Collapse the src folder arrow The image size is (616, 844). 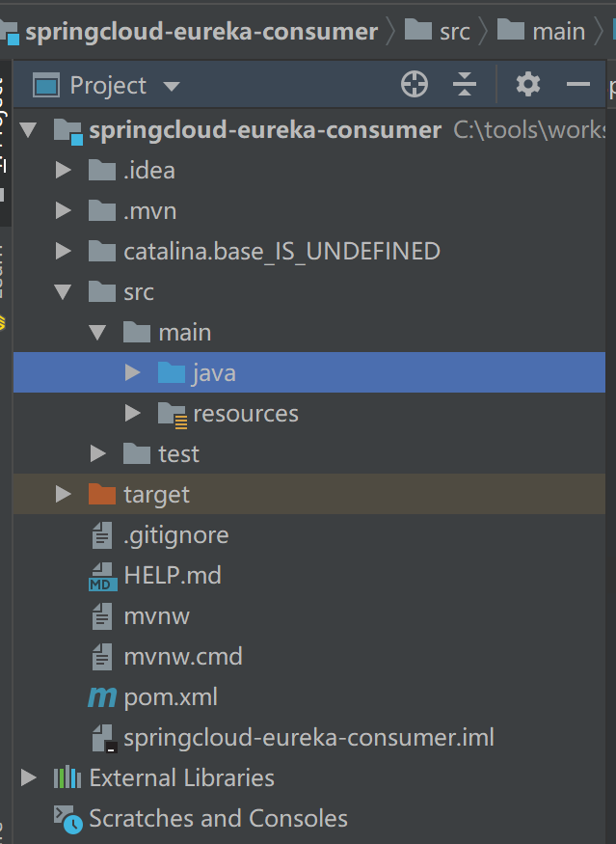63,291
